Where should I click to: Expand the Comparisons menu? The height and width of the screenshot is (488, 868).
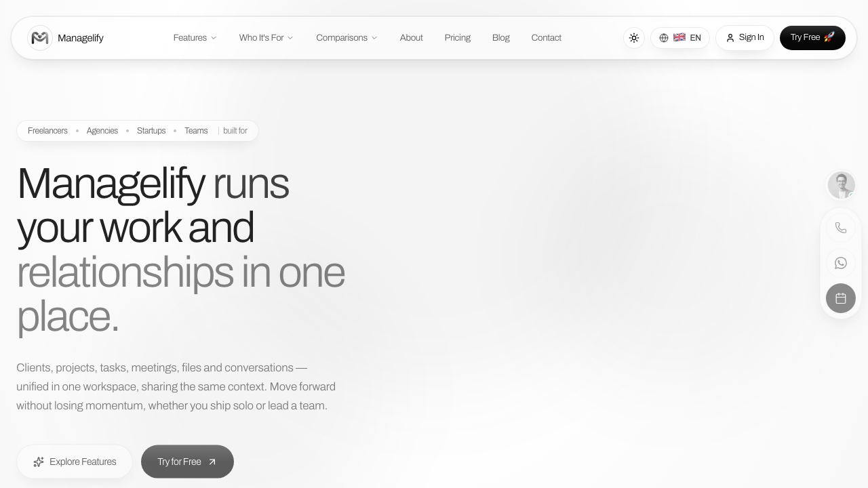[x=347, y=38]
